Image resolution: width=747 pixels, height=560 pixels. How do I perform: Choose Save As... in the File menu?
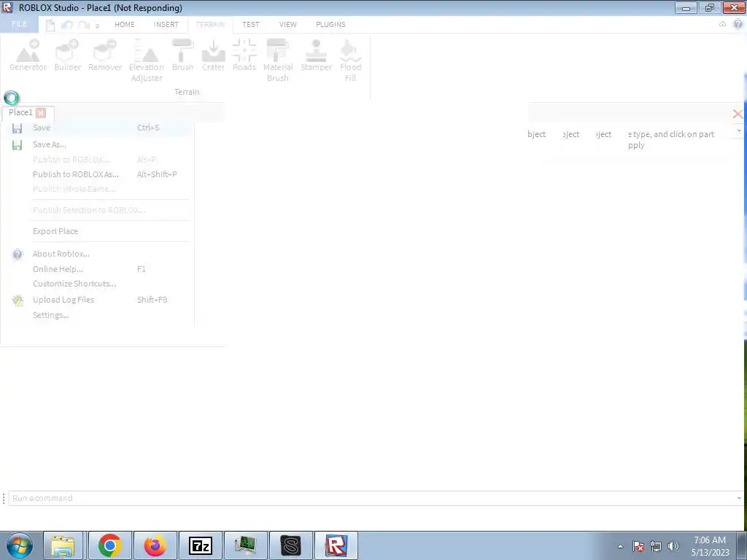[97, 144]
